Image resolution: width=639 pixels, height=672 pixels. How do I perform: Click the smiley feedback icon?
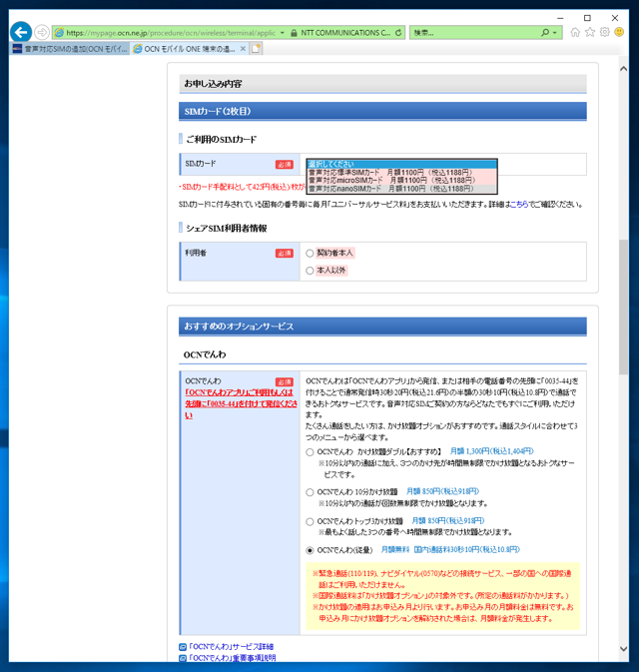(x=619, y=32)
